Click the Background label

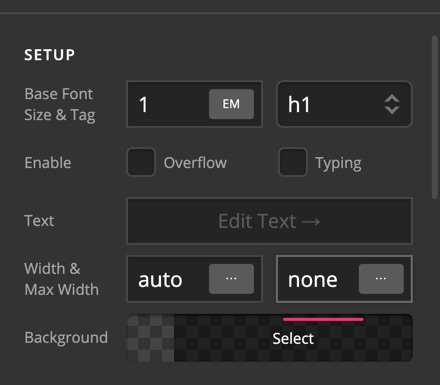(x=66, y=338)
